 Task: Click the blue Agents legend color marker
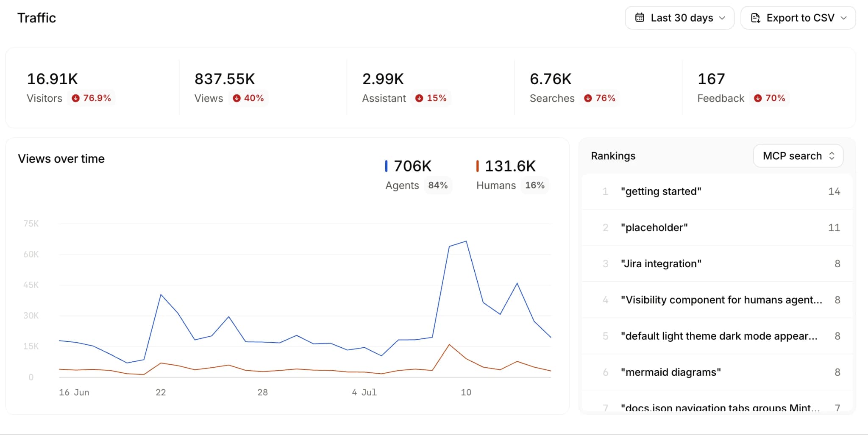(386, 166)
